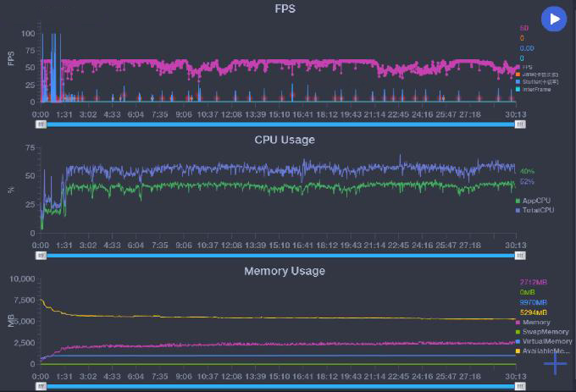Click the FPS chart left range handle
The image size is (576, 392).
42,124
